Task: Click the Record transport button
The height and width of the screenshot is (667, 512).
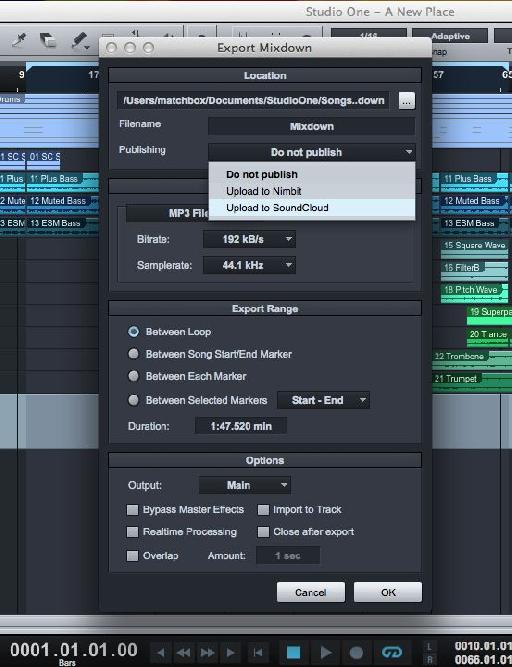Action: 356,652
